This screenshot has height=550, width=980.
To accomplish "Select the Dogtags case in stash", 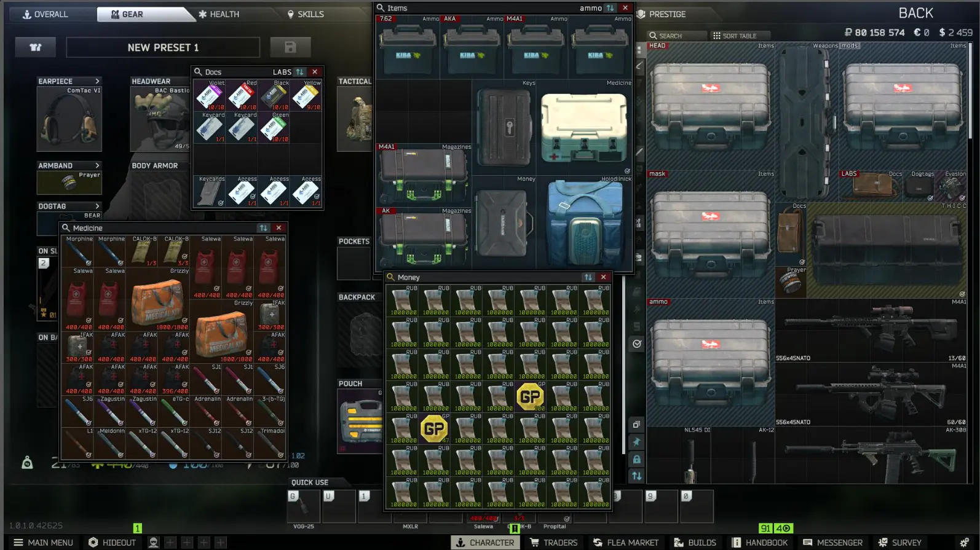I will coord(919,186).
